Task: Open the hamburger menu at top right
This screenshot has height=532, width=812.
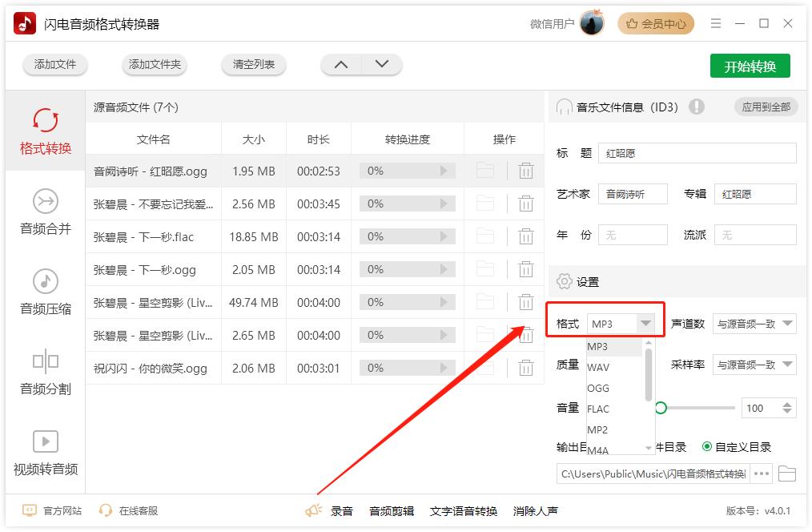Action: tap(716, 23)
